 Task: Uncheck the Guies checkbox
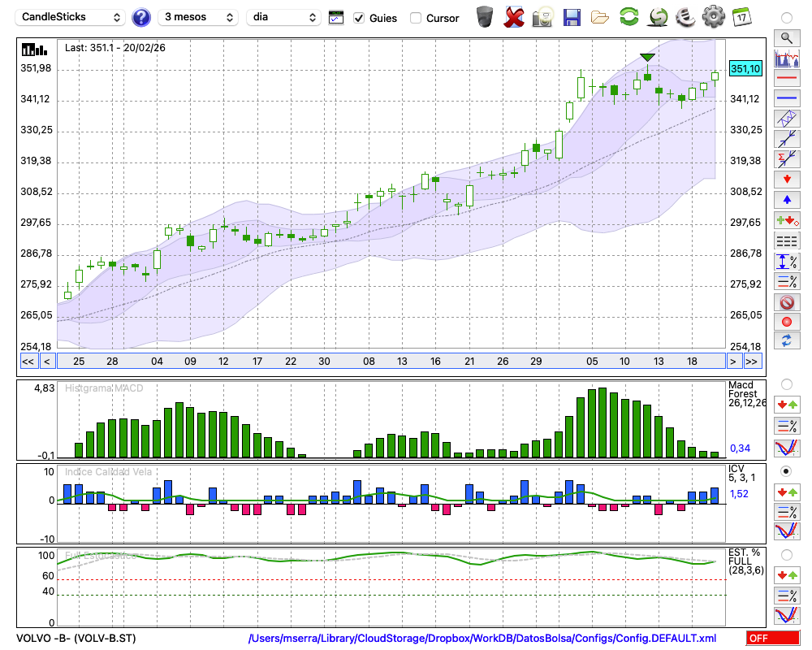(359, 18)
